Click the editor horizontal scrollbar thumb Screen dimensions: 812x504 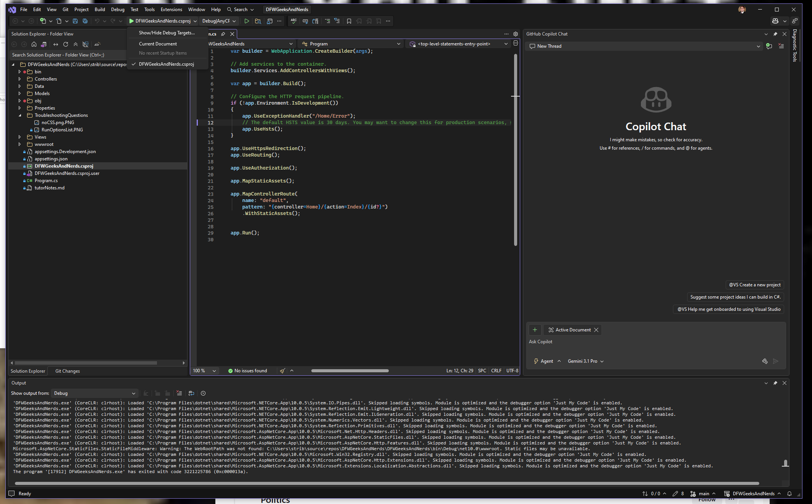[349, 371]
